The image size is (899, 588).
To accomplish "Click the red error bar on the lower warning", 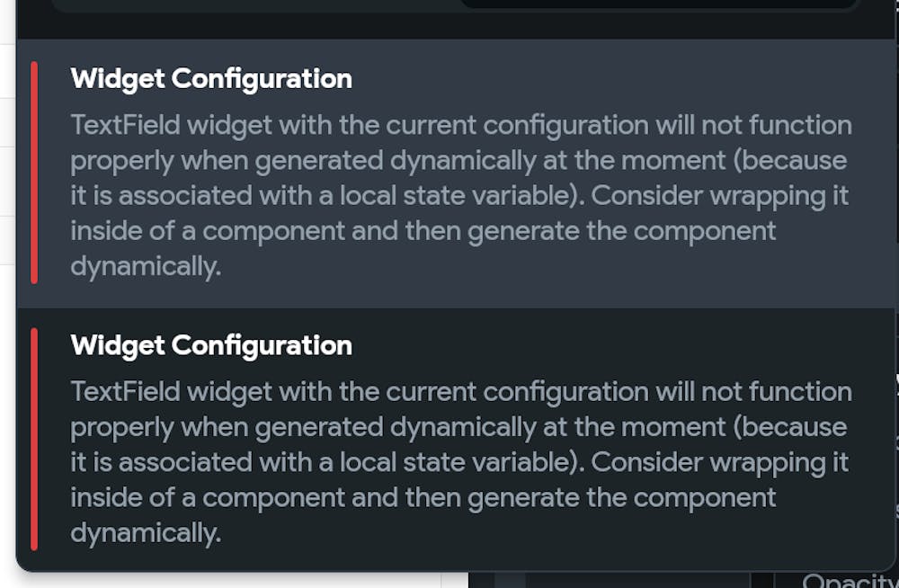I will coord(34,439).
